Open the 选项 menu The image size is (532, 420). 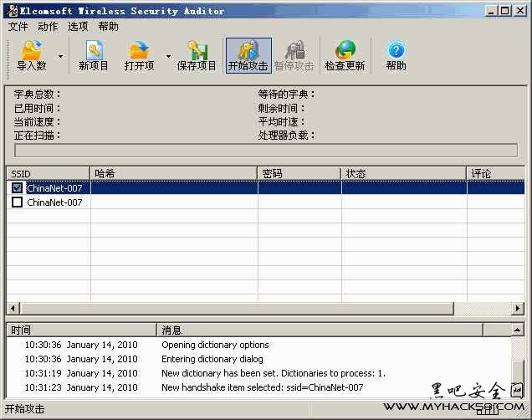[78, 26]
